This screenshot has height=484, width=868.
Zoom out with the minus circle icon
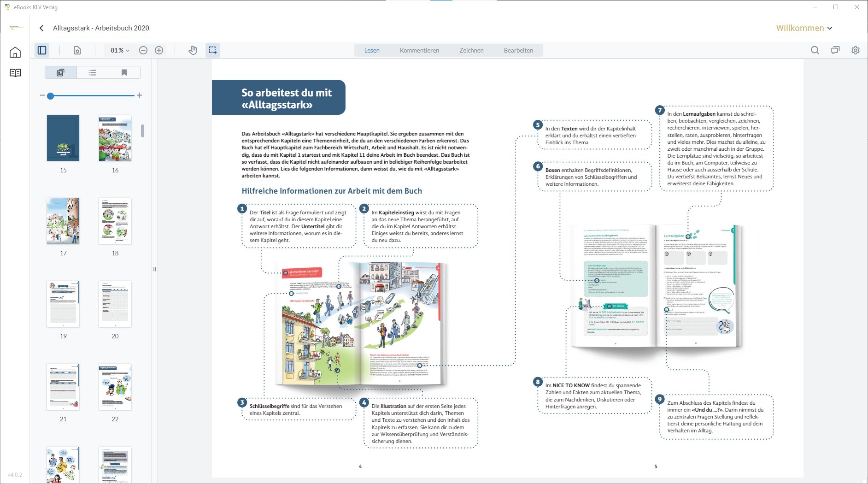click(143, 50)
